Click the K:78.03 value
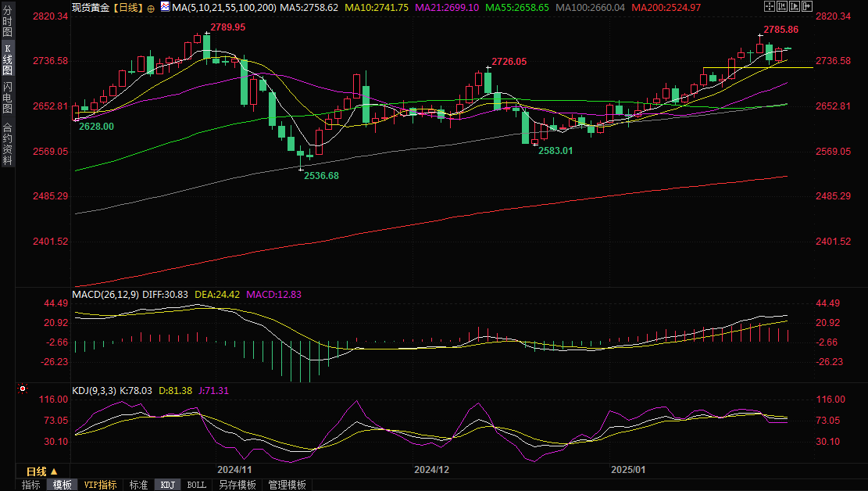This screenshot has width=868, height=491. (136, 391)
